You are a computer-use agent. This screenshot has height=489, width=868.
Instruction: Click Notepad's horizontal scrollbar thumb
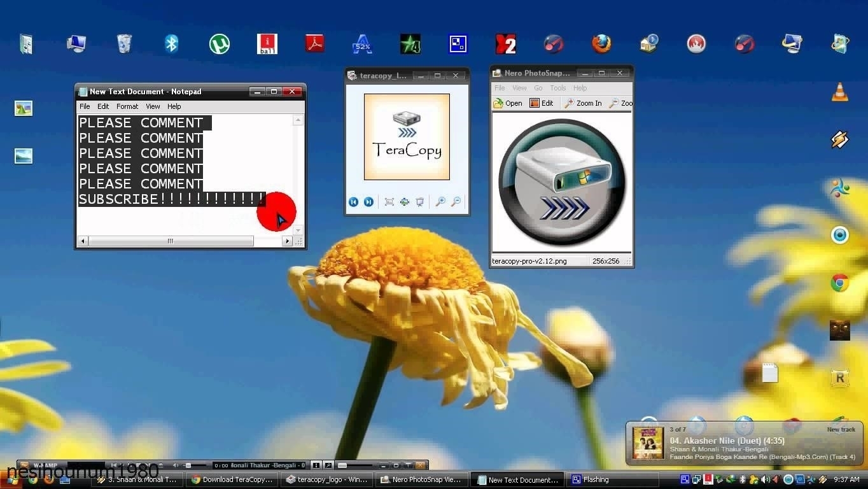point(171,241)
